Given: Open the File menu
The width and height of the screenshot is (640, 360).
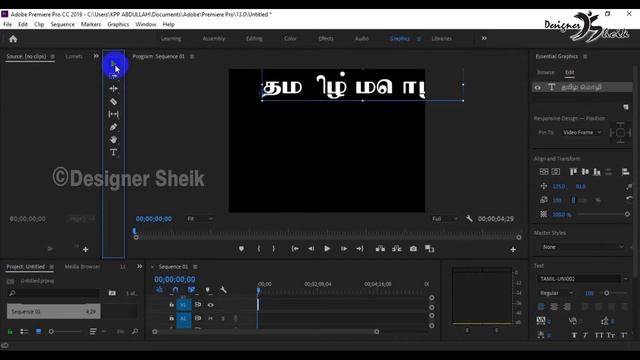Looking at the screenshot, I should point(7,24).
